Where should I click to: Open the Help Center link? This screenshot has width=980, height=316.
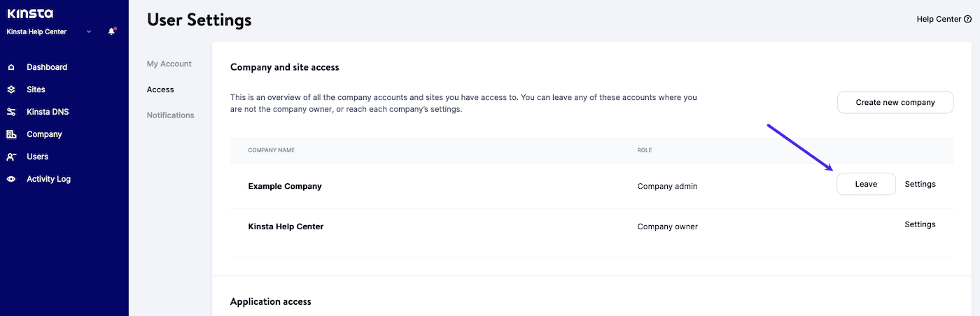pos(939,20)
